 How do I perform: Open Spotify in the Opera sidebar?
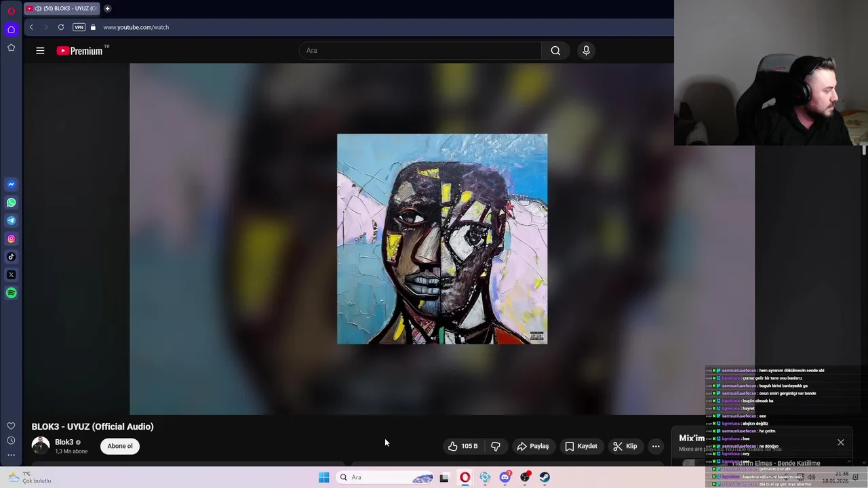tap(11, 293)
